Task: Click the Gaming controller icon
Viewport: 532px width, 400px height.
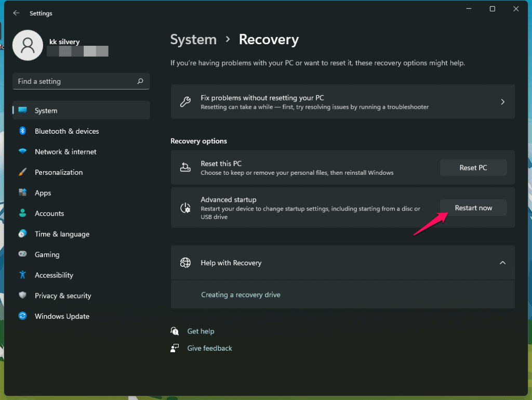Action: [x=22, y=254]
